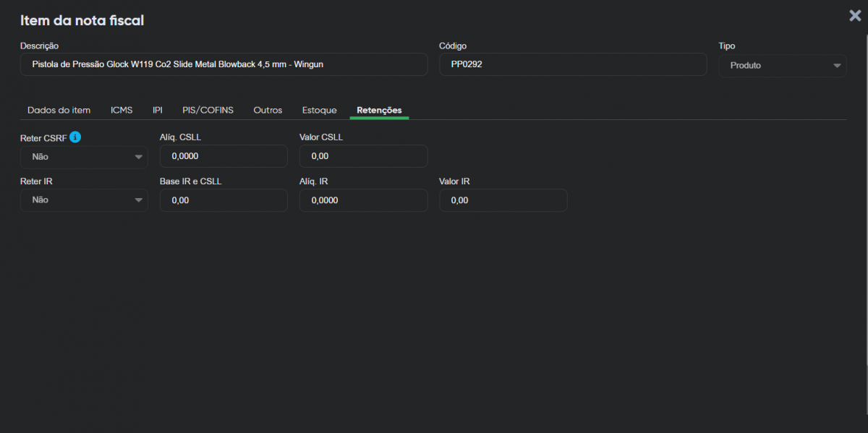Switch to the Estoque tab
This screenshot has width=868, height=433.
(319, 110)
